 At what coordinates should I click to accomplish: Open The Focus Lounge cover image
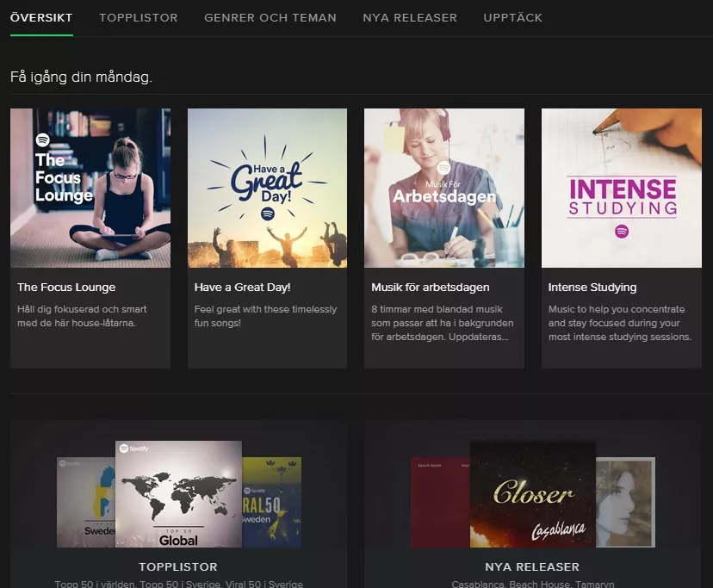[90, 188]
